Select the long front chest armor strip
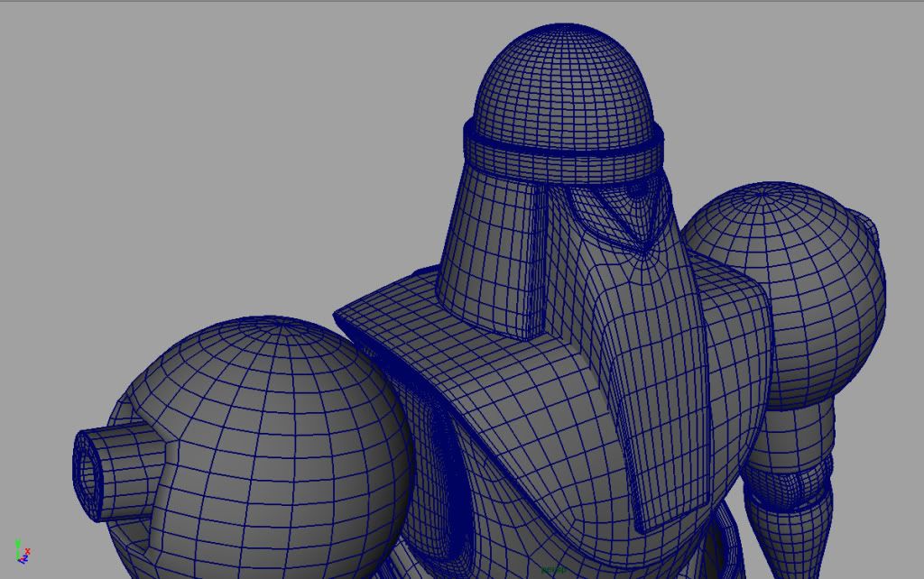 [x=663, y=406]
